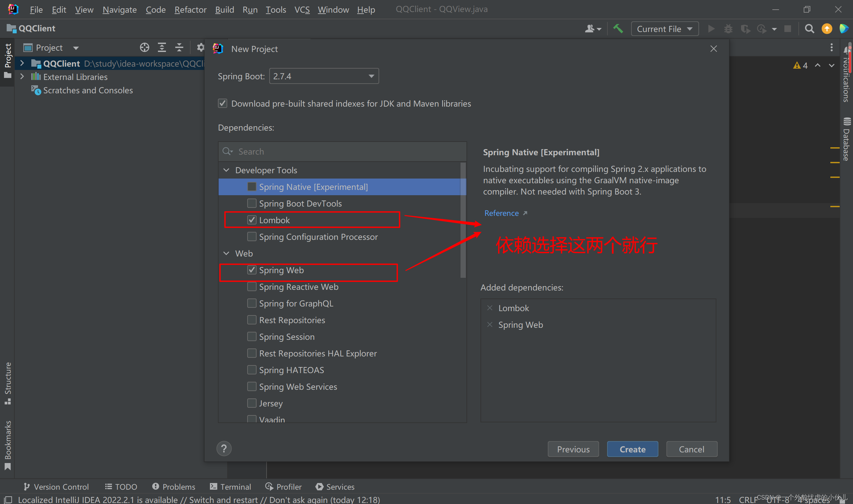Image resolution: width=853 pixels, height=504 pixels.
Task: Expand External Libraries node
Action: coord(22,76)
